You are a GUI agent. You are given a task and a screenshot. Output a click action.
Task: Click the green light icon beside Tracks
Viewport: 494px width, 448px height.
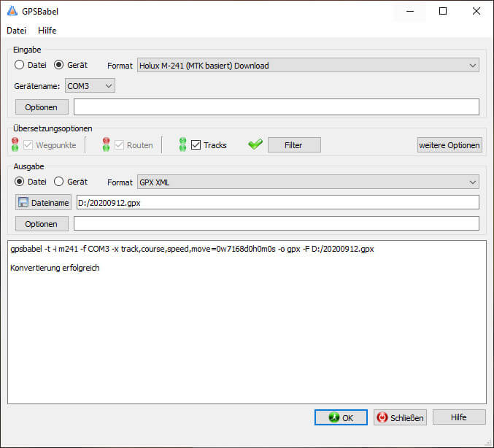point(182,144)
